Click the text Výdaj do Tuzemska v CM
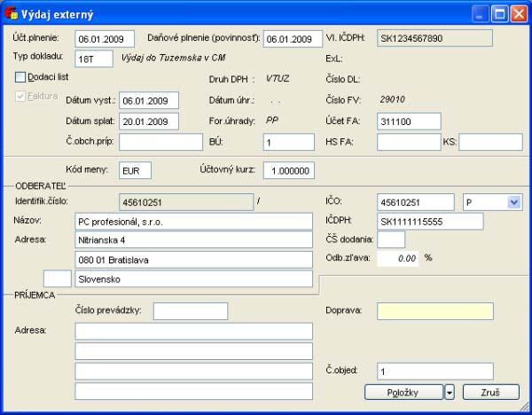The height and width of the screenshot is (415, 532). (x=174, y=58)
